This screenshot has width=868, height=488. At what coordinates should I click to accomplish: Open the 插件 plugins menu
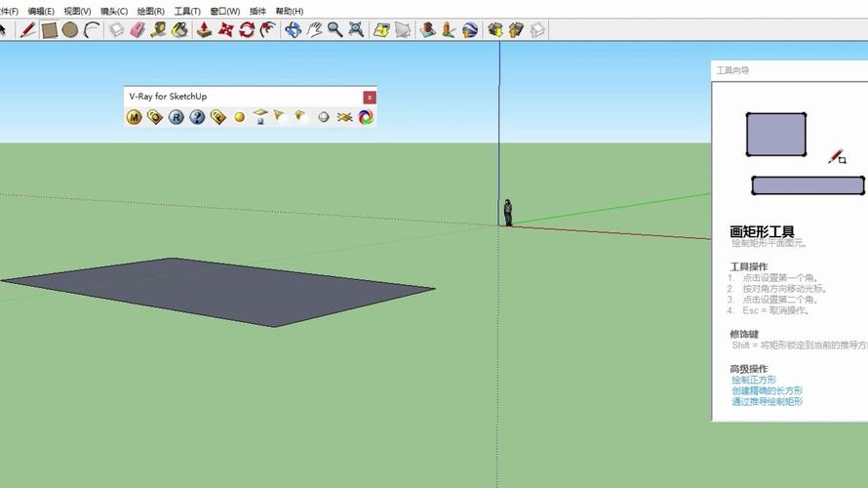pos(257,11)
